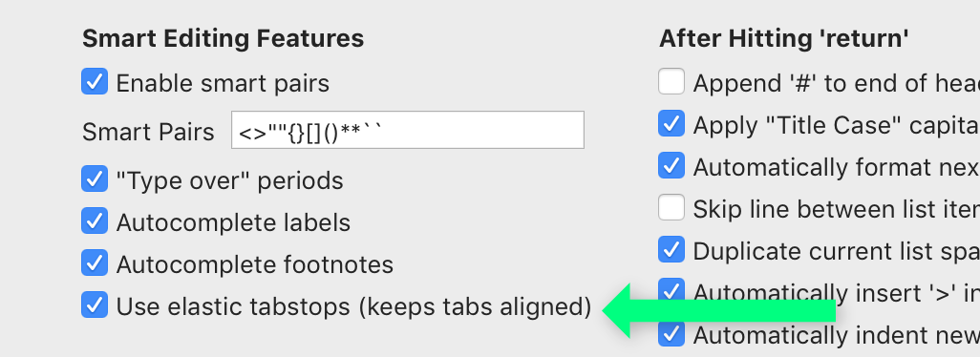Toggle the Automatically indent new checkbox
Viewport: 980px width, 357px height.
coord(671,334)
